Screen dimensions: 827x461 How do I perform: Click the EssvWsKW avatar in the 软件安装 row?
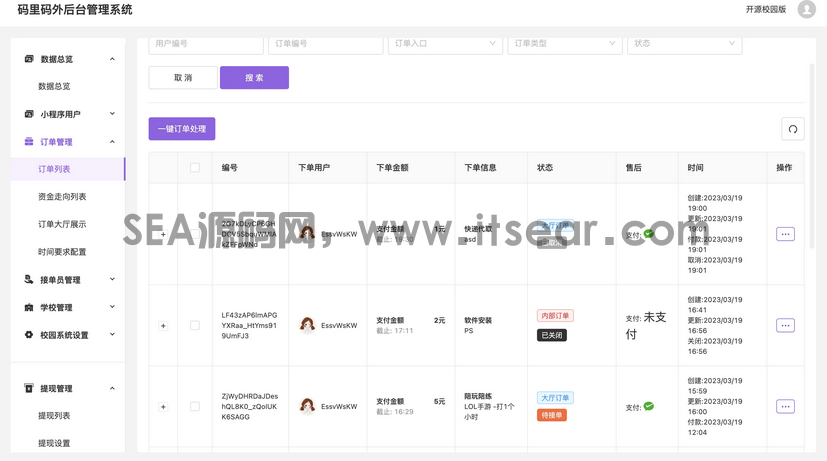[307, 325]
